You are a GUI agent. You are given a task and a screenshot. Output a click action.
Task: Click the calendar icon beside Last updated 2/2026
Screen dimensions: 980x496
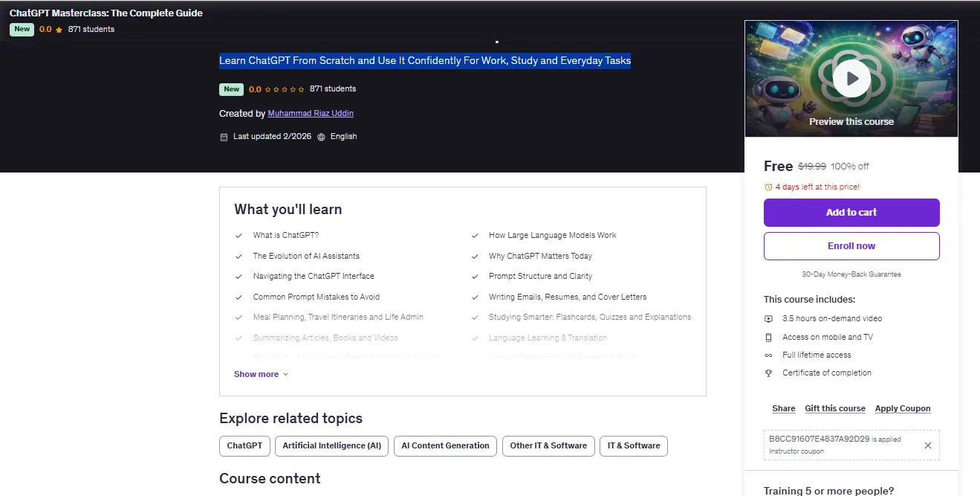[x=224, y=137]
